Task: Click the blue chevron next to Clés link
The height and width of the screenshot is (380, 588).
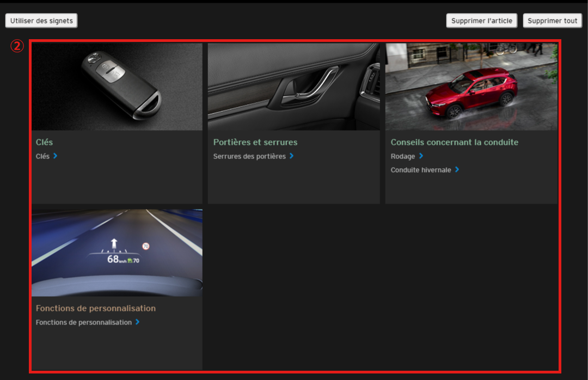Action: 56,156
